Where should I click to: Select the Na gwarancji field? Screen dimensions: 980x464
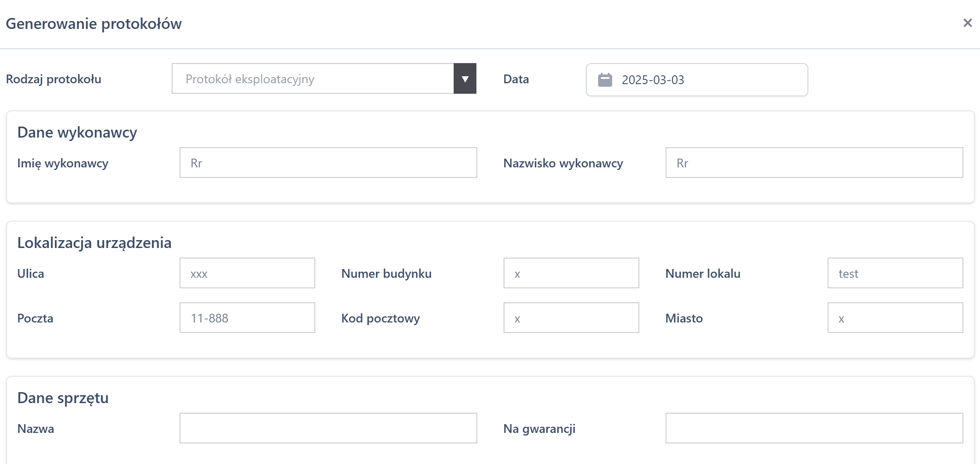814,428
